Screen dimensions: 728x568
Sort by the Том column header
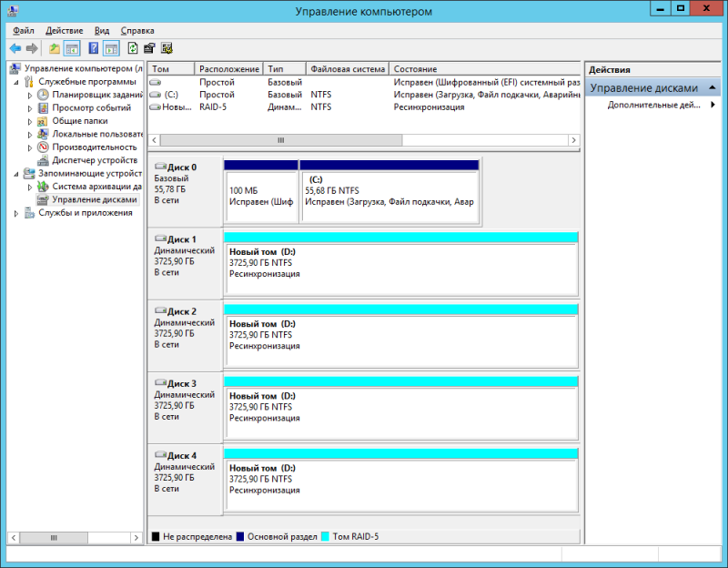[171, 69]
